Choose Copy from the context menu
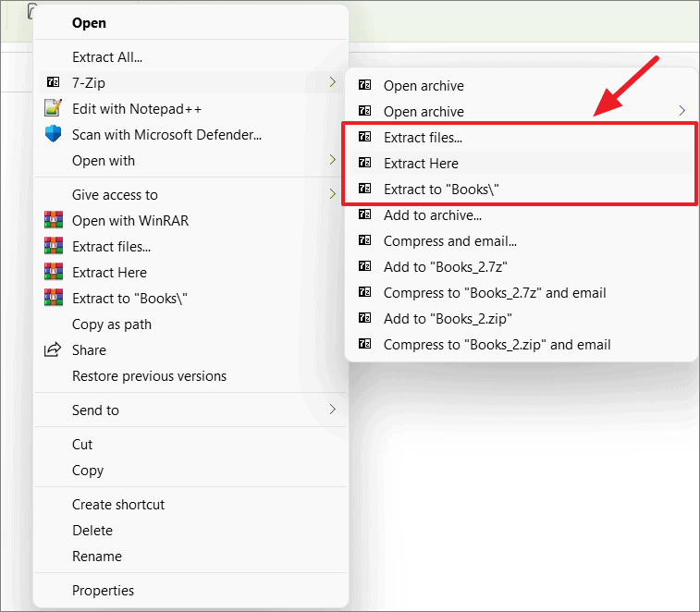This screenshot has width=700, height=612. (x=191, y=470)
